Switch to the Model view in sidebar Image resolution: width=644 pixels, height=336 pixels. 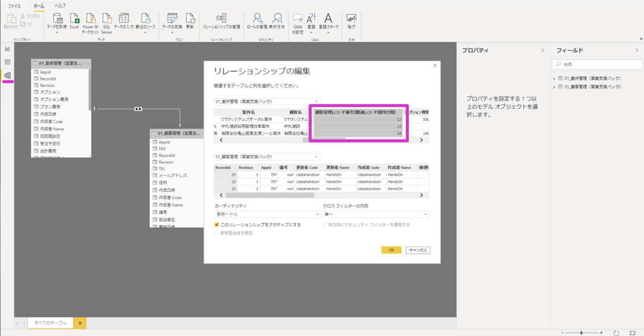8,76
